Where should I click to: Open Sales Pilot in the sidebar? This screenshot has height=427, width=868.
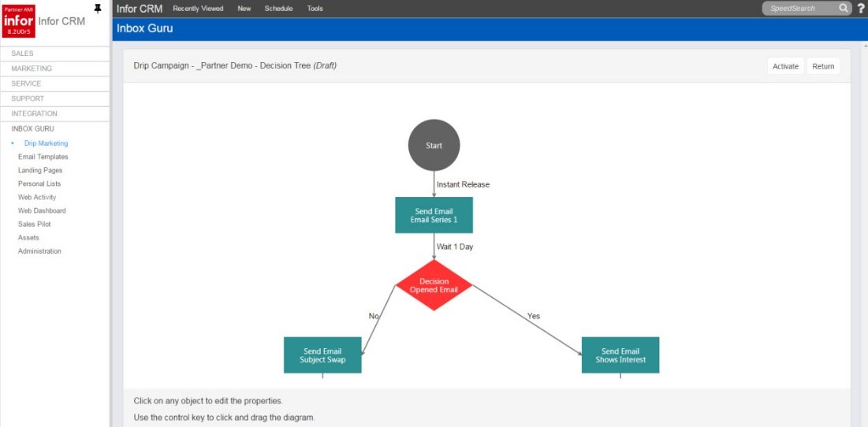pyautogui.click(x=35, y=224)
